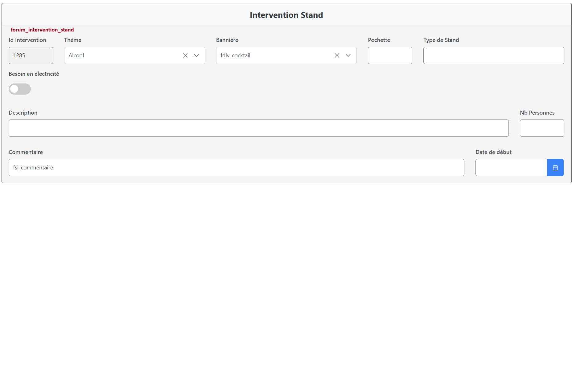Clear the Thème selection with the X
Viewport: 588px width, 369px height.
point(185,55)
